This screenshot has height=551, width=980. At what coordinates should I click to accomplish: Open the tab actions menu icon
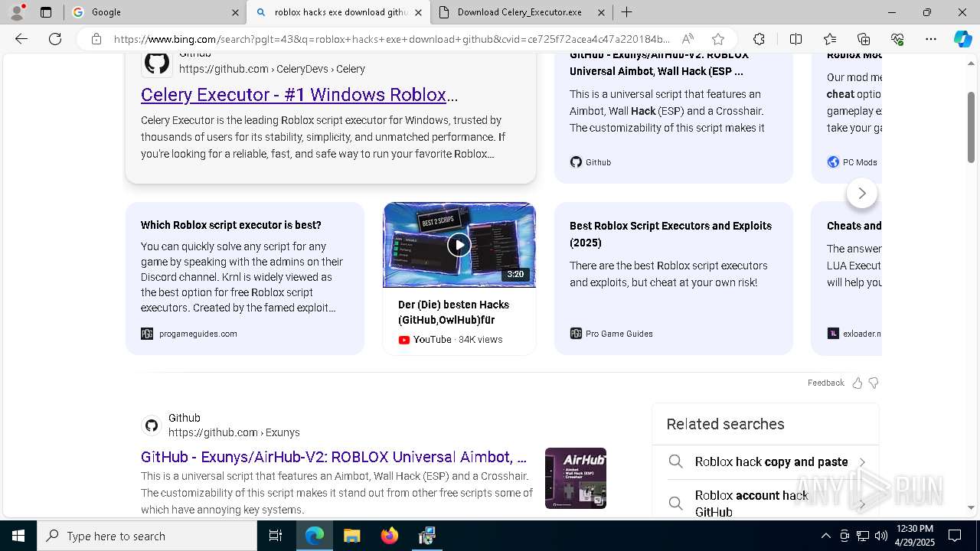click(46, 12)
